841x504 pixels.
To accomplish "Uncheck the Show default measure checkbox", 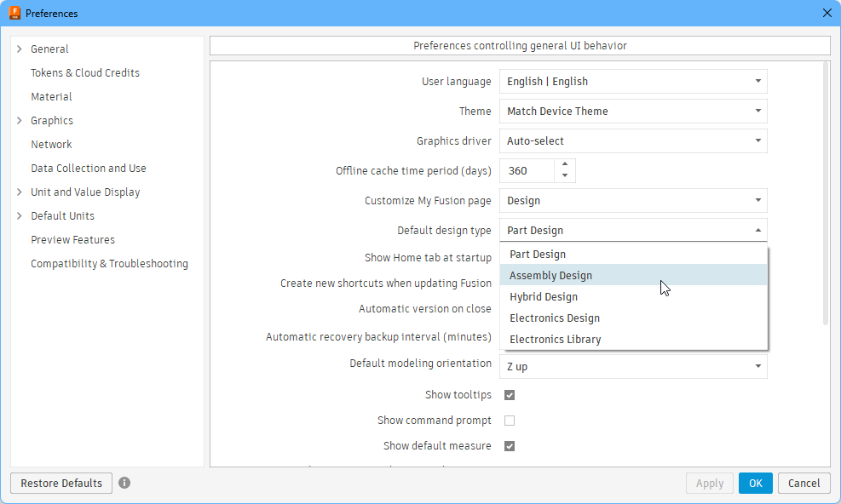I will point(510,446).
